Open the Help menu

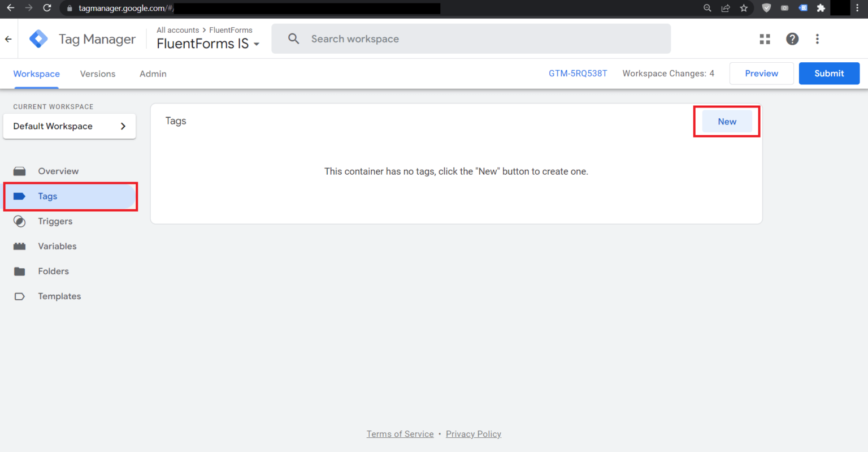click(x=792, y=39)
